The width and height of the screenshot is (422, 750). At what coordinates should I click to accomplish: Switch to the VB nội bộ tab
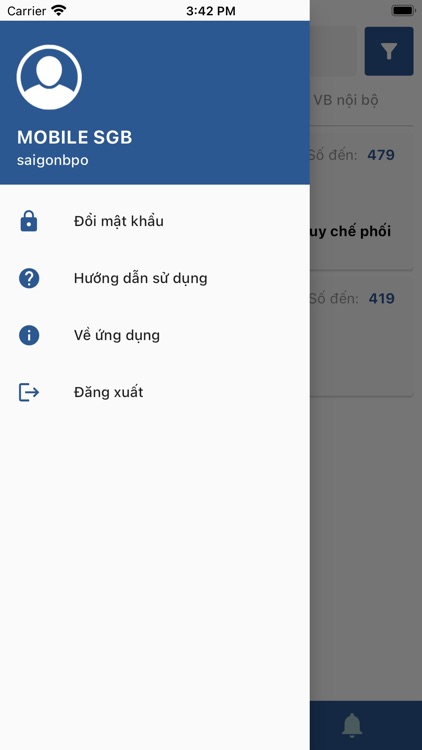click(x=346, y=100)
